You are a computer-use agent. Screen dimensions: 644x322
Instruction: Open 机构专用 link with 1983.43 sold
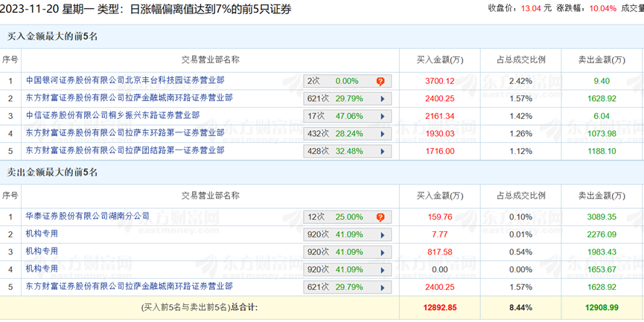(42, 251)
